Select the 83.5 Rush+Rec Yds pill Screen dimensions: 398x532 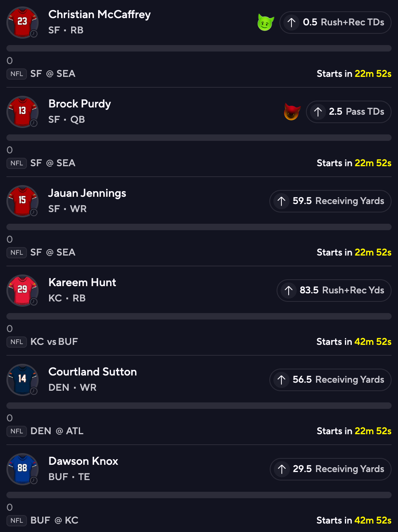point(334,291)
